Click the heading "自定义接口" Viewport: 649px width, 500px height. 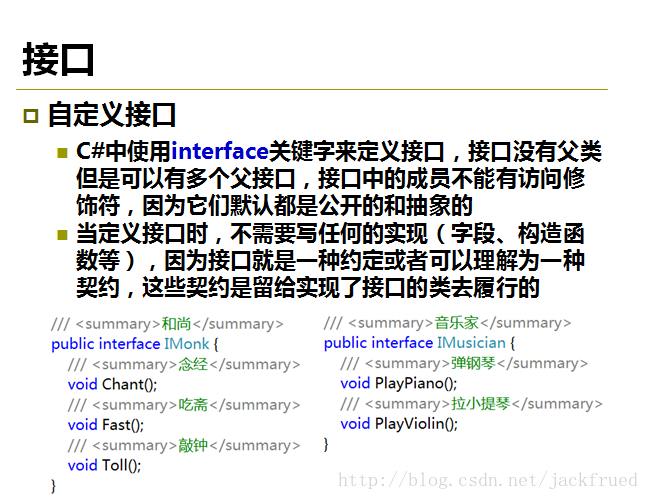click(112, 115)
